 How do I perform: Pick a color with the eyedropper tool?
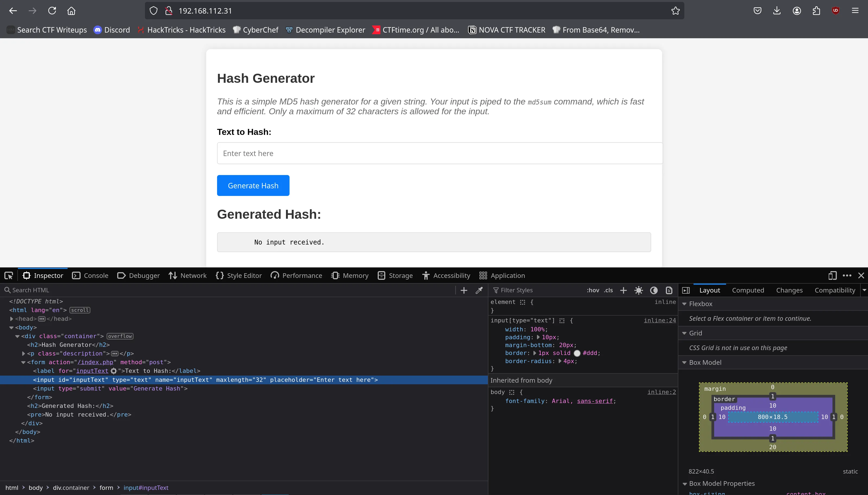(479, 290)
